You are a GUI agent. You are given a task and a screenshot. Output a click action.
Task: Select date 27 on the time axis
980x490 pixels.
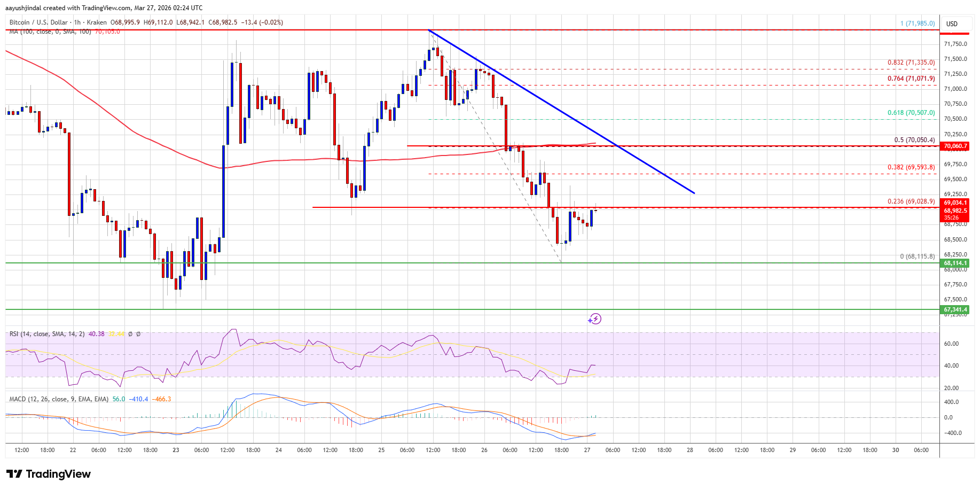pyautogui.click(x=587, y=450)
